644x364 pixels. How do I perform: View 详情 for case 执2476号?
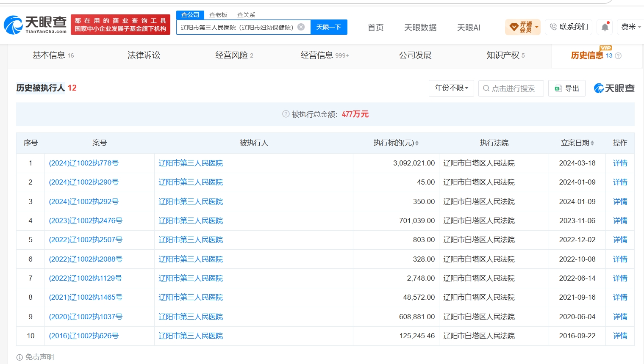620,221
